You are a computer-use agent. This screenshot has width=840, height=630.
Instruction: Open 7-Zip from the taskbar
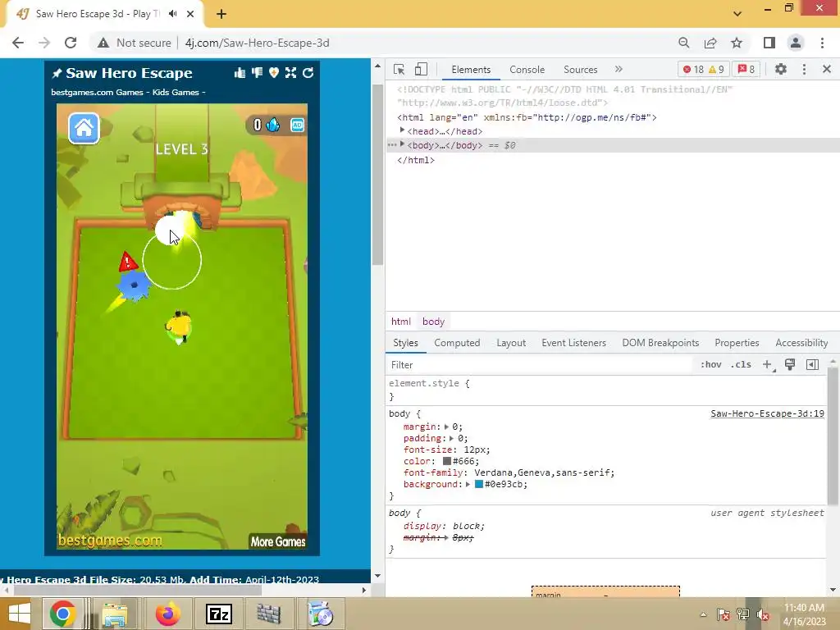pos(218,614)
